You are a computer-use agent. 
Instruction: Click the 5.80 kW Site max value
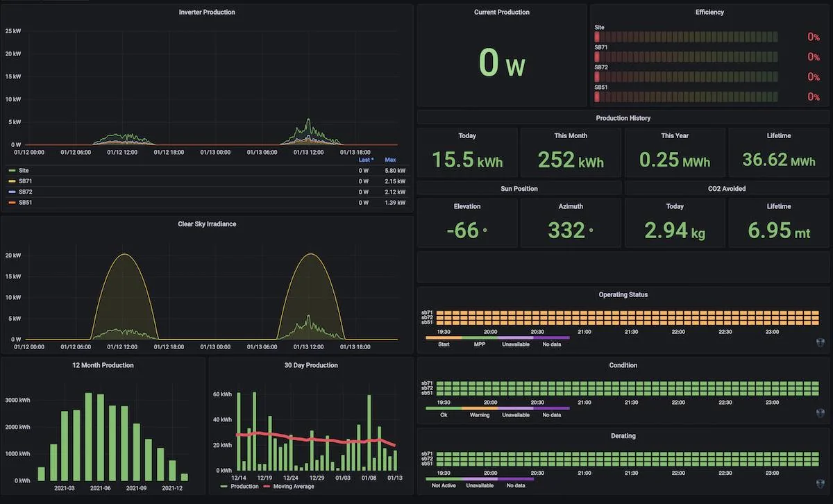tap(396, 170)
